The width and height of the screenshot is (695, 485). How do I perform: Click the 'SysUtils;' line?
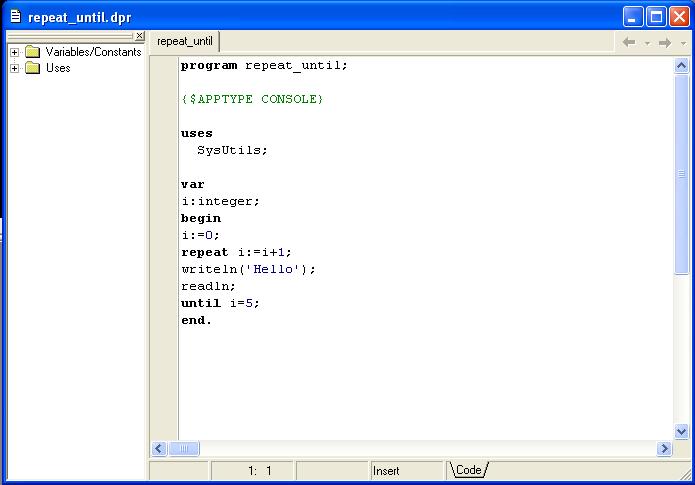coord(232,150)
